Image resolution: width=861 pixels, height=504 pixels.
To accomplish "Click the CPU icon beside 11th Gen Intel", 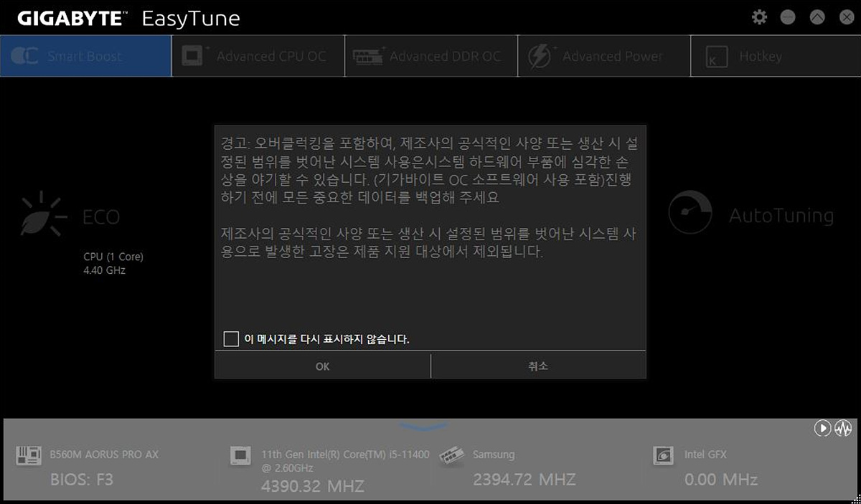I will point(240,455).
